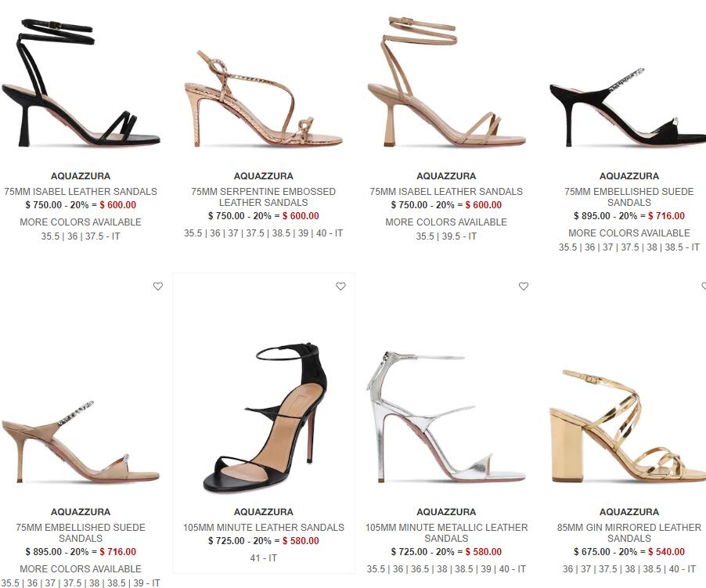706x588 pixels.
Task: View silver 105mm Minute metallic sandal image
Action: pyautogui.click(x=446, y=417)
